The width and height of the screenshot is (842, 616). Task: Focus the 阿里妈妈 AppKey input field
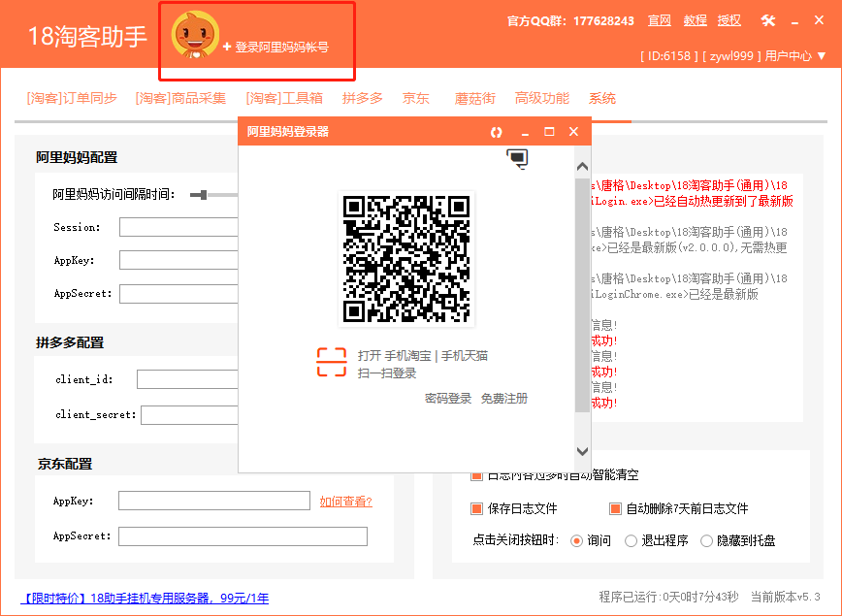pyautogui.click(x=178, y=261)
